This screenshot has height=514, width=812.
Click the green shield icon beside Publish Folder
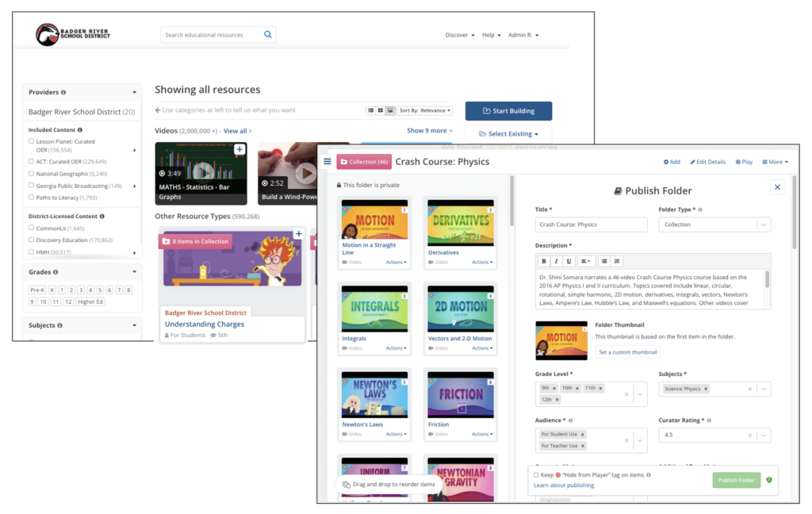(x=769, y=481)
